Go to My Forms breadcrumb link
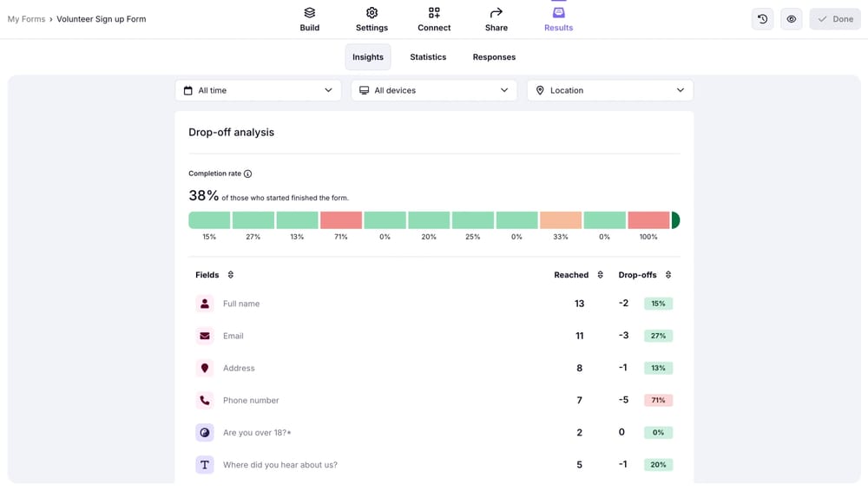 [26, 19]
